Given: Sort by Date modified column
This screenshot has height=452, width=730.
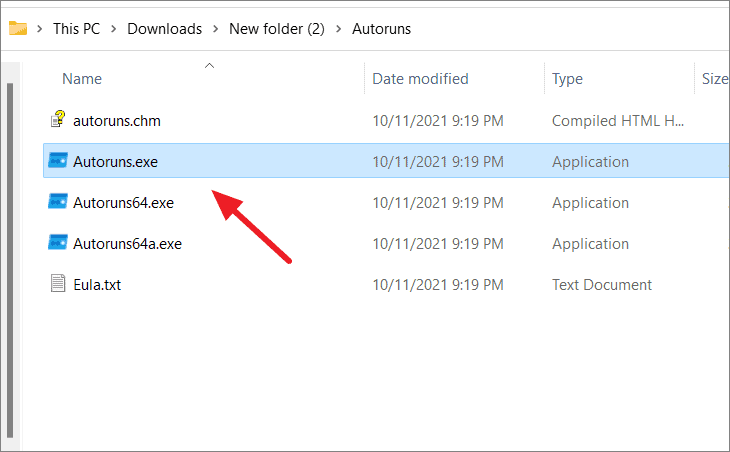Looking at the screenshot, I should (420, 79).
